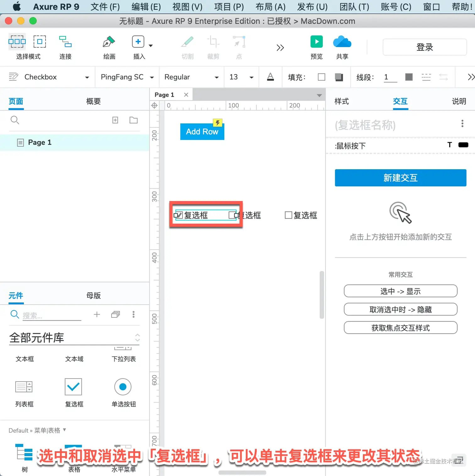Screen dimensions: 475x476
Task: Select the Radio Button widget icon
Action: [123, 387]
